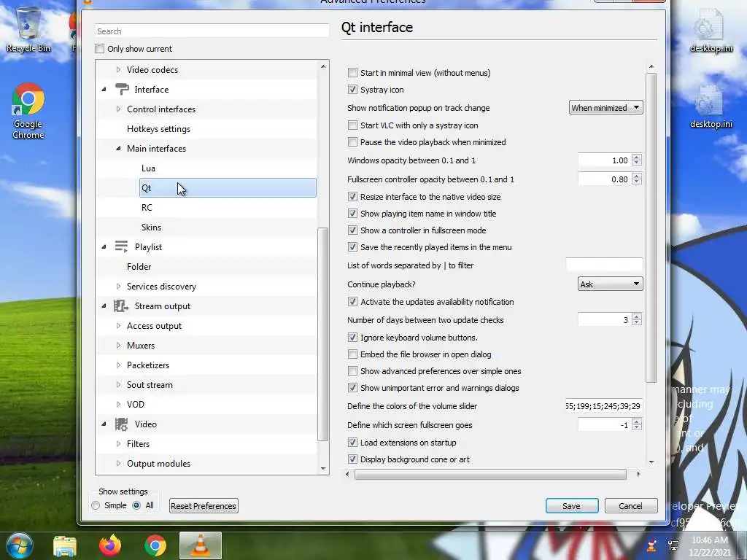This screenshot has height=560, width=747.
Task: Toggle Load extensions on startup
Action: [352, 443]
